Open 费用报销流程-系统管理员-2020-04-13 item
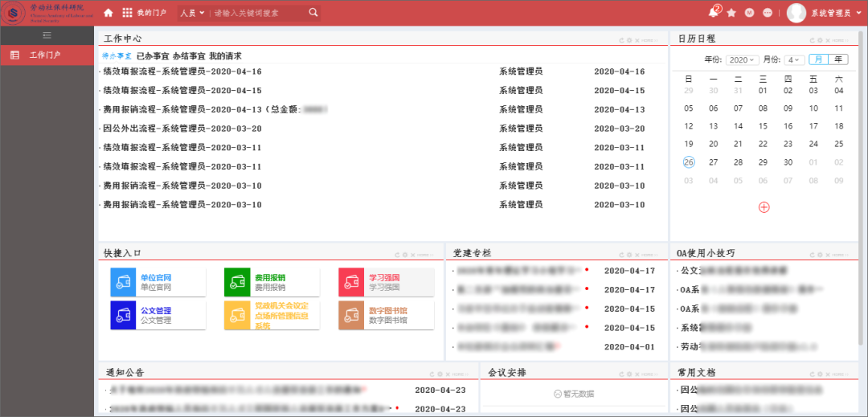This screenshot has width=868, height=417. click(215, 109)
